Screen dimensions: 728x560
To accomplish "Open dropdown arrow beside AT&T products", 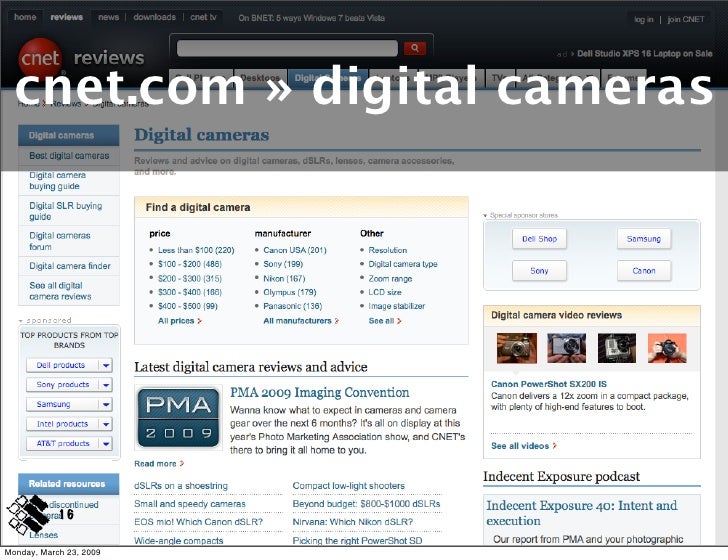I will point(106,443).
